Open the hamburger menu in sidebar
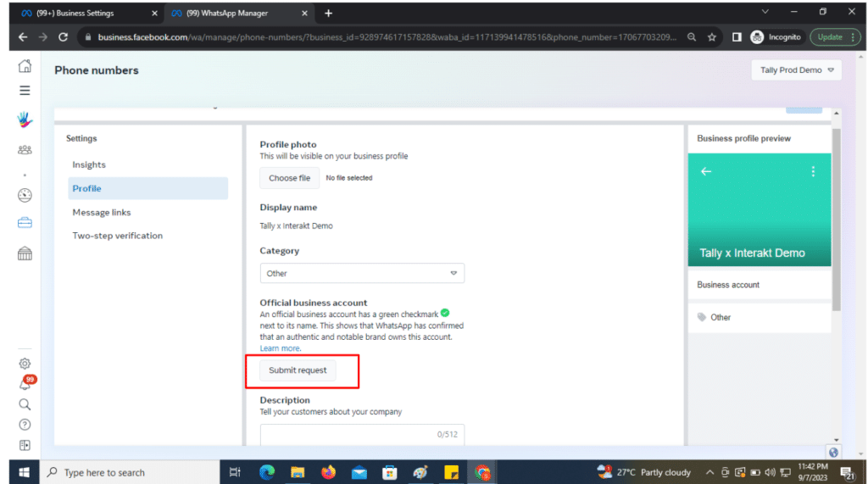 pos(25,90)
